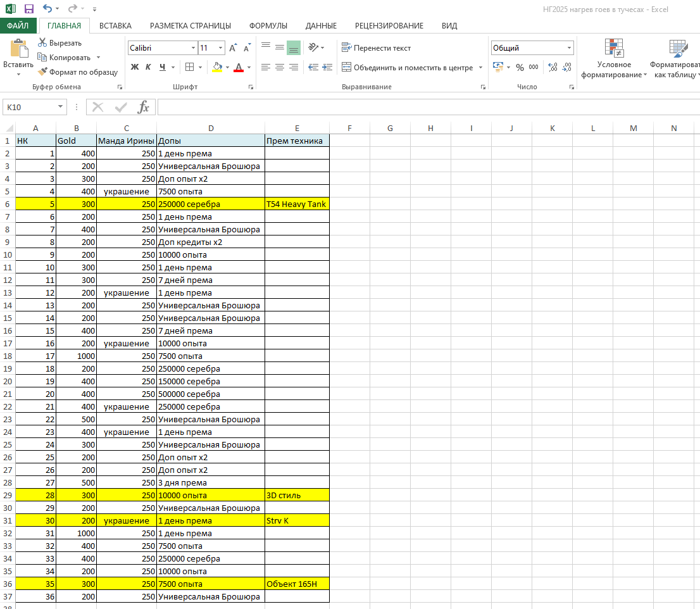Click the Undo arrow icon
700x609 pixels.
pyautogui.click(x=47, y=9)
